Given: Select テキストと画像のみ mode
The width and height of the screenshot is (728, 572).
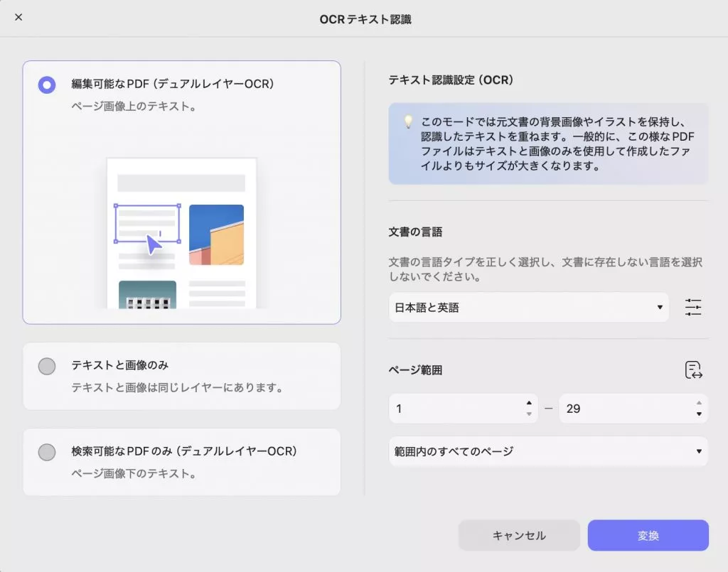Looking at the screenshot, I should 47,366.
